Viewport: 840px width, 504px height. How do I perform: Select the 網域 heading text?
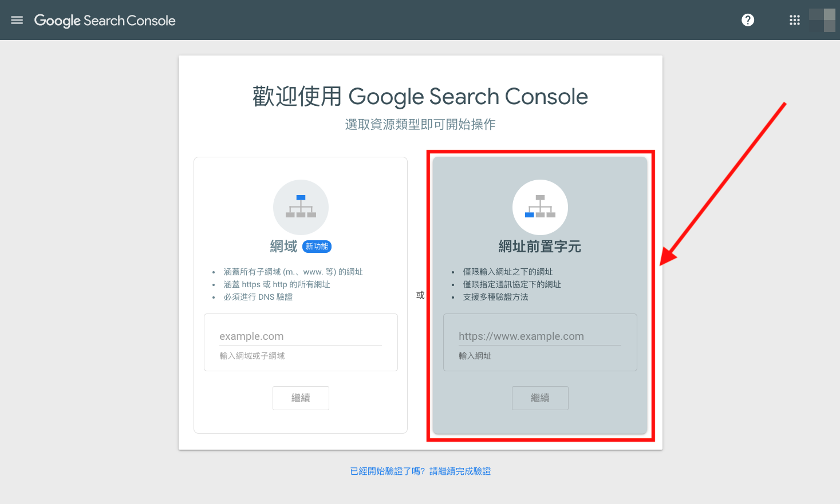point(284,247)
